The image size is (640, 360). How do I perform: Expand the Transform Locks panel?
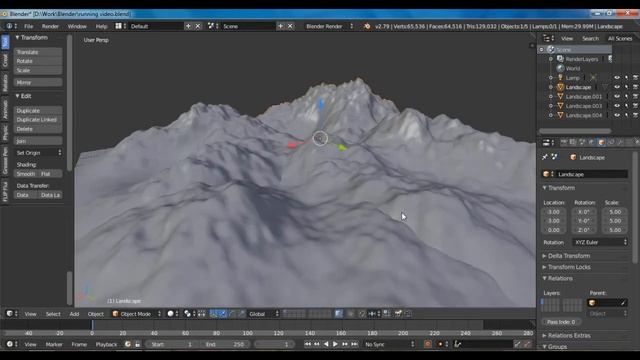tap(569, 267)
